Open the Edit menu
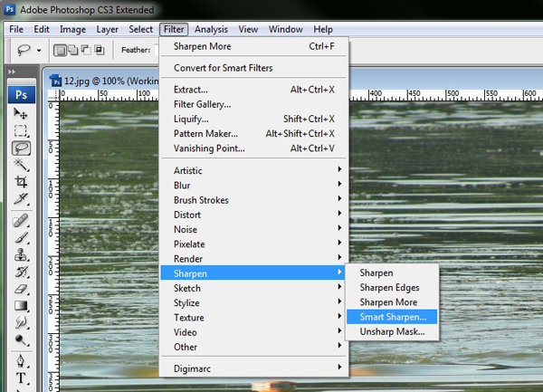Viewport: 543px width, 392px height. point(42,30)
